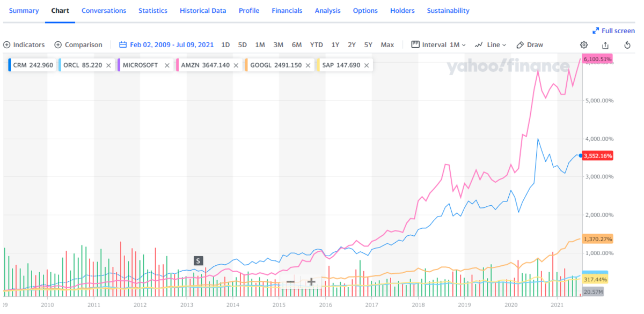Remove the AMZN comparison

(x=236, y=65)
